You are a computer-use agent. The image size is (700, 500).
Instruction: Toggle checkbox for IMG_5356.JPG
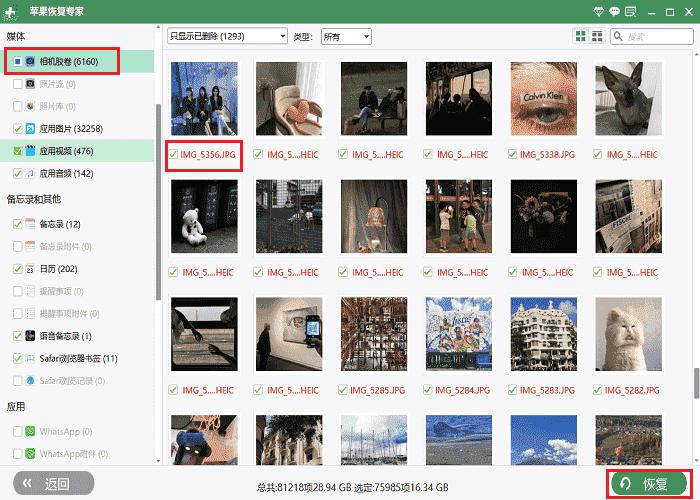point(175,155)
